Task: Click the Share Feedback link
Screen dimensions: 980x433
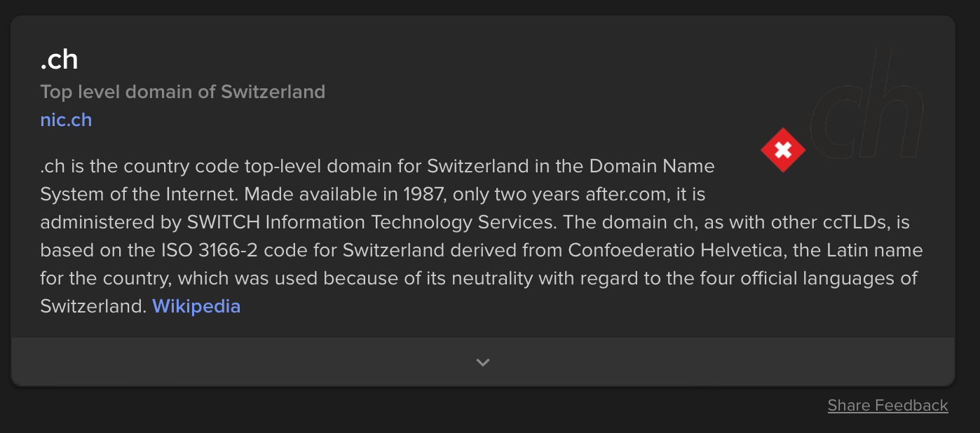Action: tap(887, 405)
